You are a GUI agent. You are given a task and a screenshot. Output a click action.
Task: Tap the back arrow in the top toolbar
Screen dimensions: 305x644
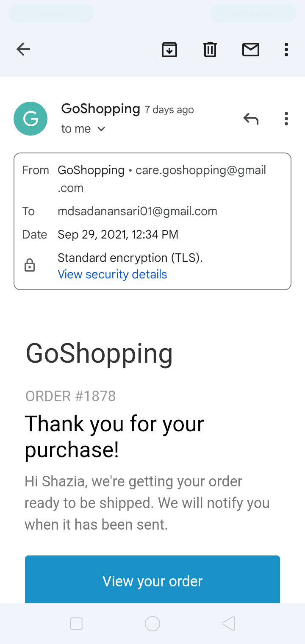[23, 50]
